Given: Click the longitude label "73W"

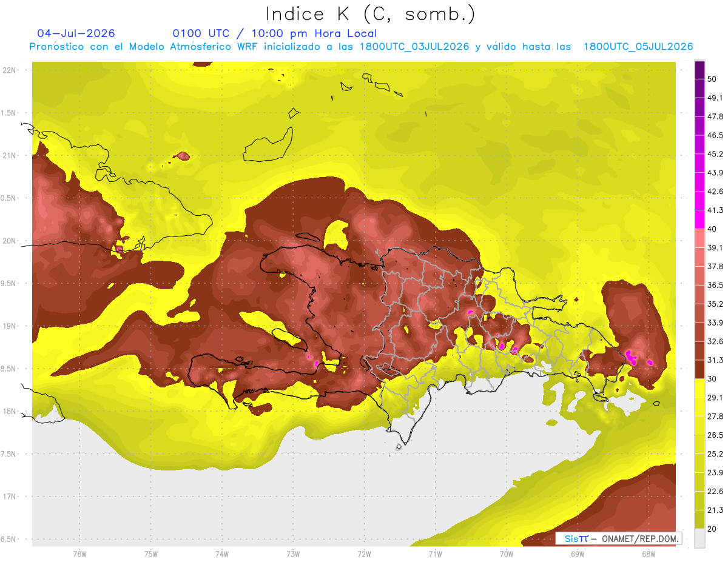Looking at the screenshot, I should tap(293, 554).
